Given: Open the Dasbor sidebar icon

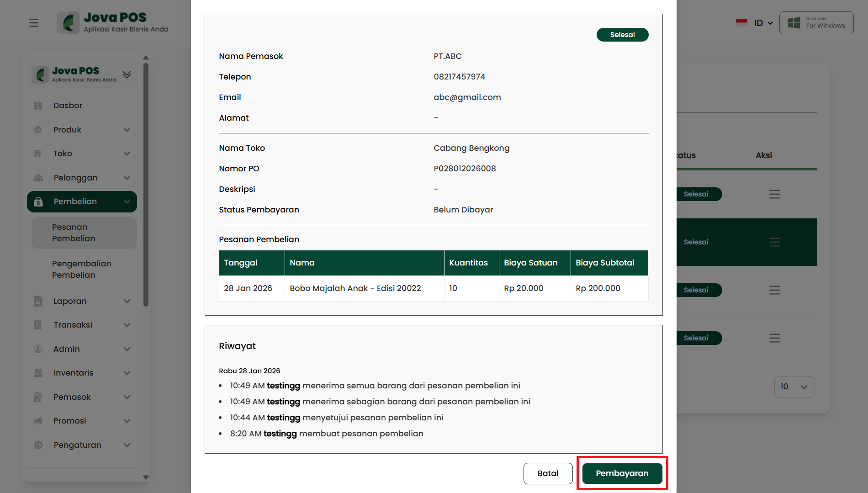Looking at the screenshot, I should point(38,106).
